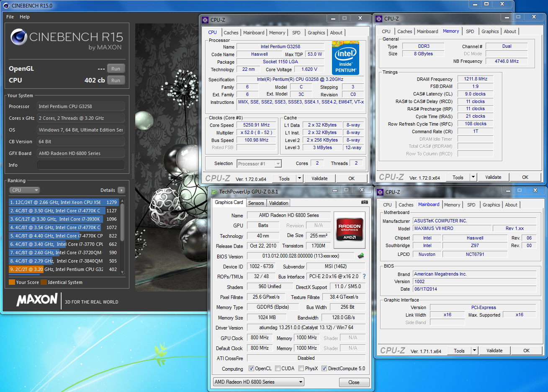Click NB Frequency value 4746.0 MHz
Image resolution: width=548 pixels, height=392 pixels.
[507, 61]
